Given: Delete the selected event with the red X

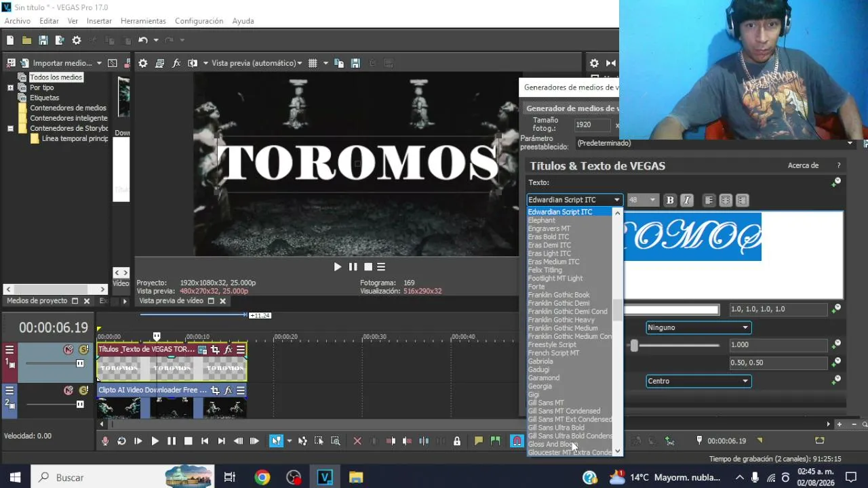Looking at the screenshot, I should click(357, 441).
